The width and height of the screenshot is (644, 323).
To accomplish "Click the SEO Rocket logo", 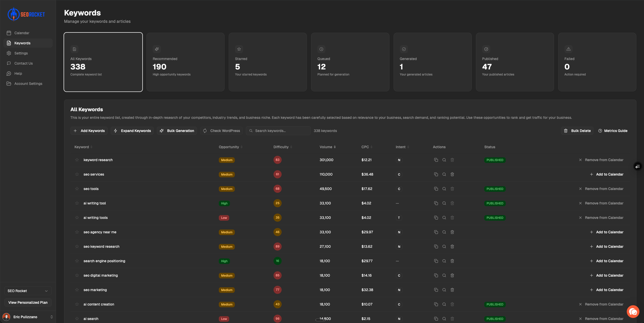I will click(x=26, y=14).
